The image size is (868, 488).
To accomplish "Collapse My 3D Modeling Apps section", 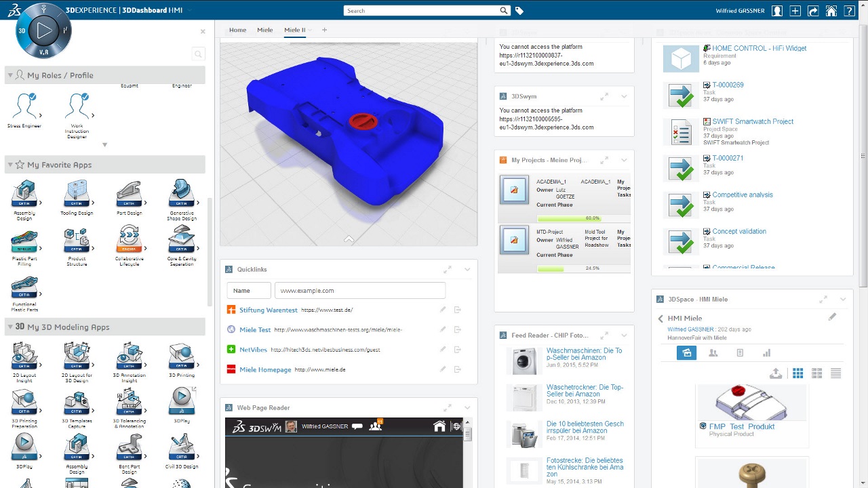I will point(10,327).
